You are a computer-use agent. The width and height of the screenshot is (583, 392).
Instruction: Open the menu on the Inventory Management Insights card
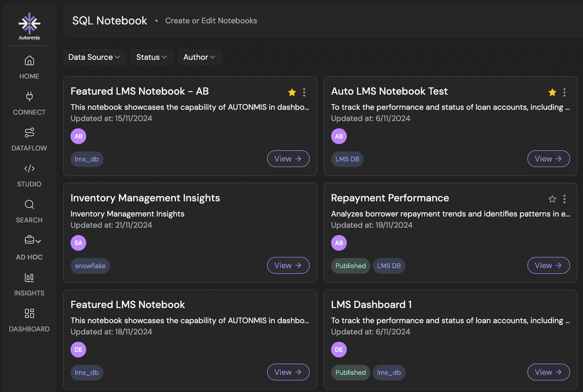coord(304,199)
